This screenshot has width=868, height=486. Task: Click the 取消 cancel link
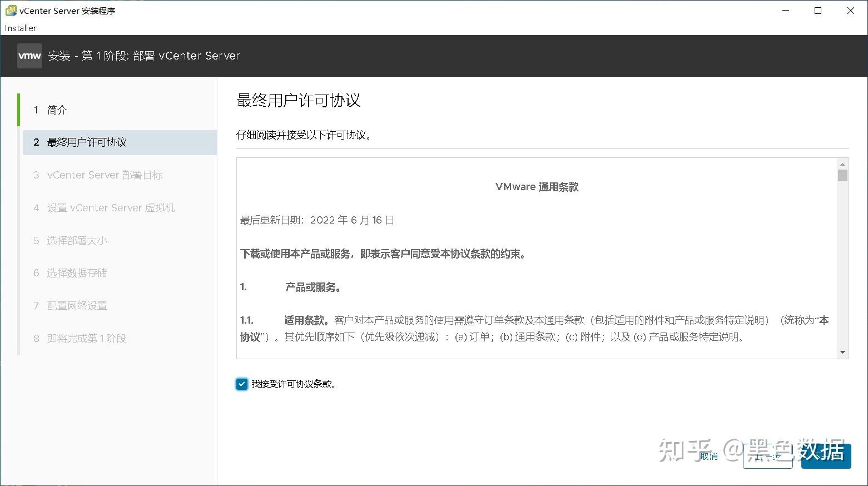709,456
